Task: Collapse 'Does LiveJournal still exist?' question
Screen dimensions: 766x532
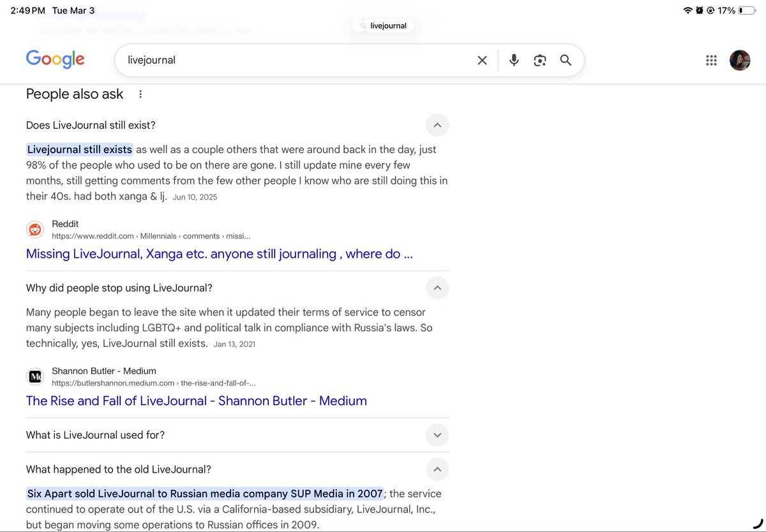Action: (x=437, y=125)
